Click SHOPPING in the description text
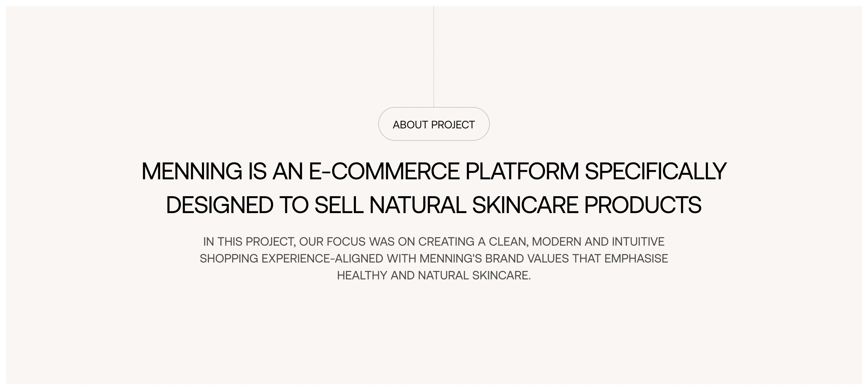868x390 pixels. pos(229,259)
